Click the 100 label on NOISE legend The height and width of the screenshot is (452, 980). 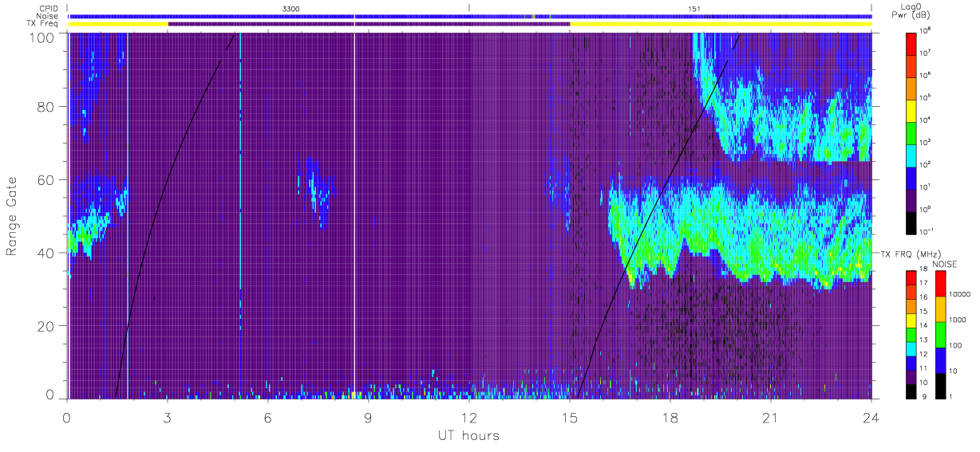click(x=956, y=346)
